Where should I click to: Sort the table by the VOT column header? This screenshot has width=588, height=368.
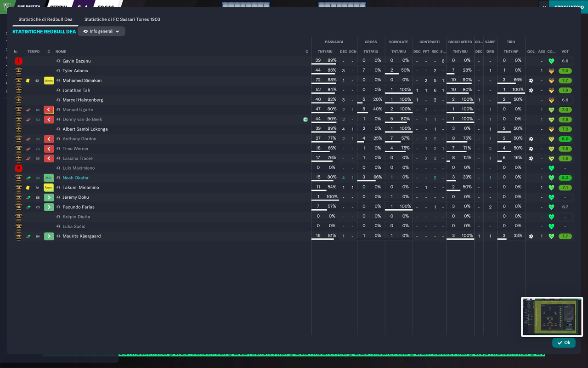point(565,52)
